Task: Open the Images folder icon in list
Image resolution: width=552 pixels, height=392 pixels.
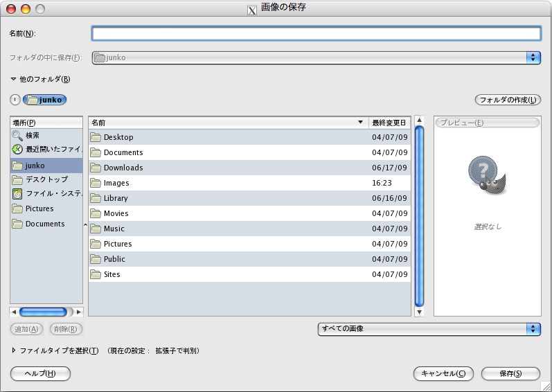Action: coord(96,183)
